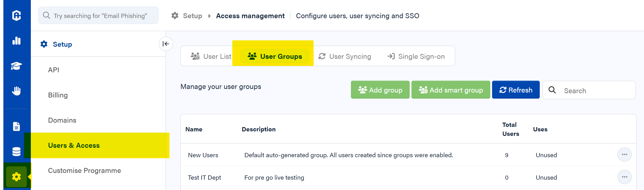Click the blue gear icon in Setup panel
The width and height of the screenshot is (644, 190).
pos(44,44)
